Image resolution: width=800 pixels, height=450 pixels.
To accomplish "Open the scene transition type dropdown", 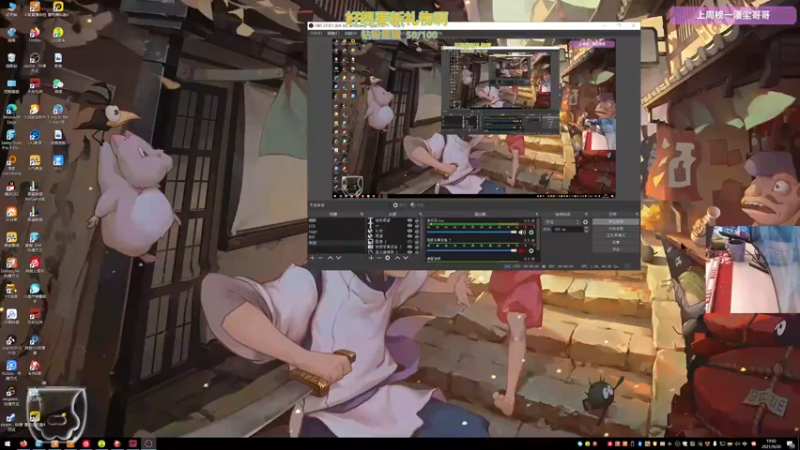I will 562,222.
